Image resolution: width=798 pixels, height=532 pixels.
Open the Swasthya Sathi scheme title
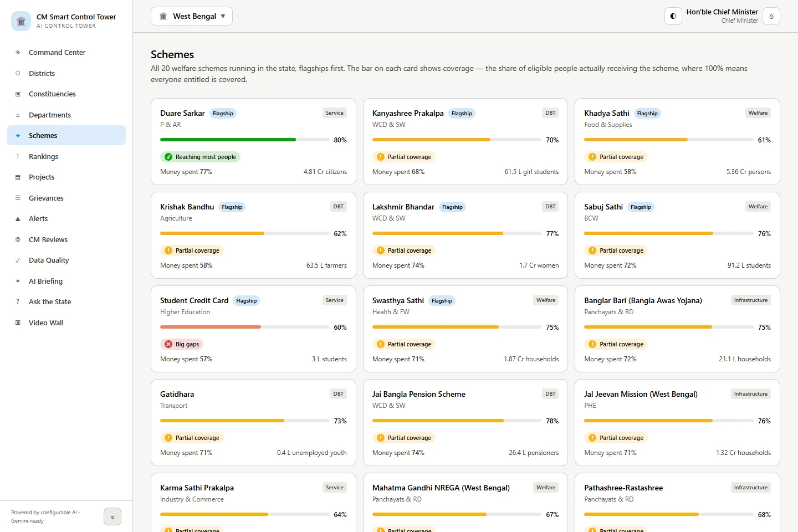click(x=398, y=300)
